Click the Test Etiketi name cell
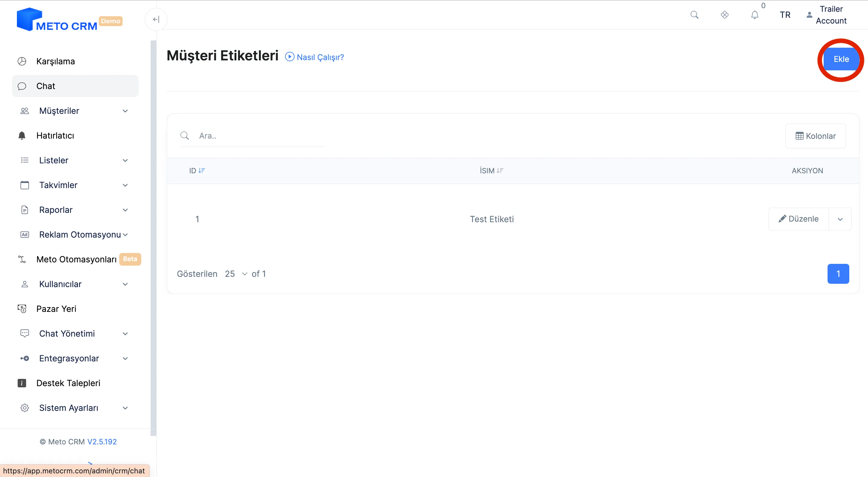 point(492,219)
